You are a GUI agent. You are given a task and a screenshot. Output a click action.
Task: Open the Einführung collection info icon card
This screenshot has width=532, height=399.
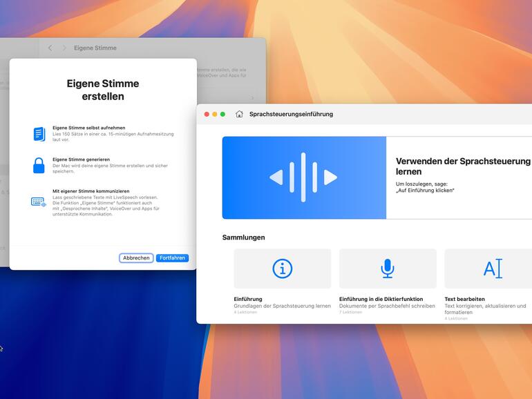click(283, 269)
